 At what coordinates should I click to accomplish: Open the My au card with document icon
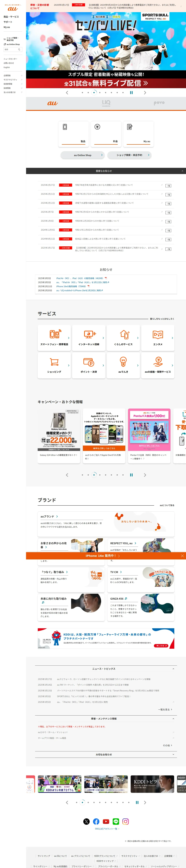point(138,134)
